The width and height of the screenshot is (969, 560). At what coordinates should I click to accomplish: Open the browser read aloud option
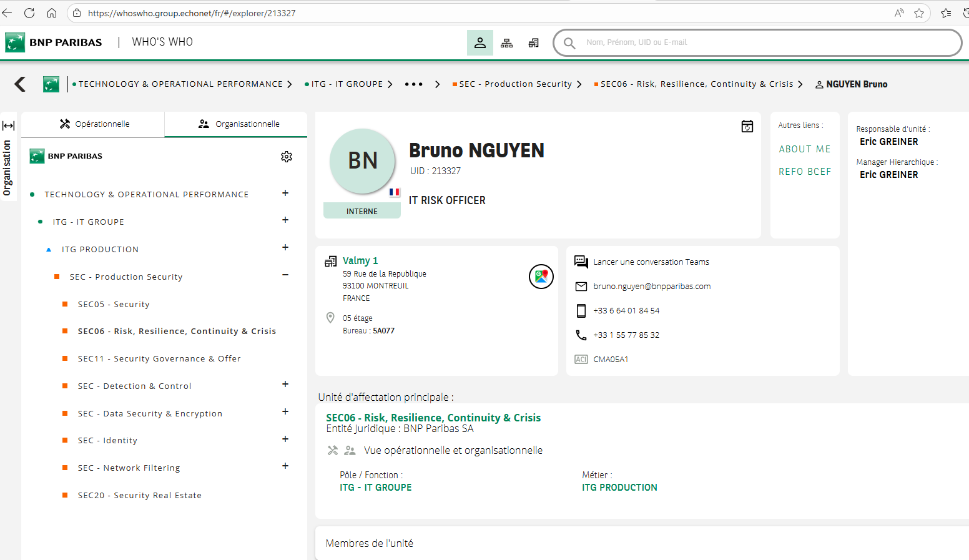click(899, 13)
